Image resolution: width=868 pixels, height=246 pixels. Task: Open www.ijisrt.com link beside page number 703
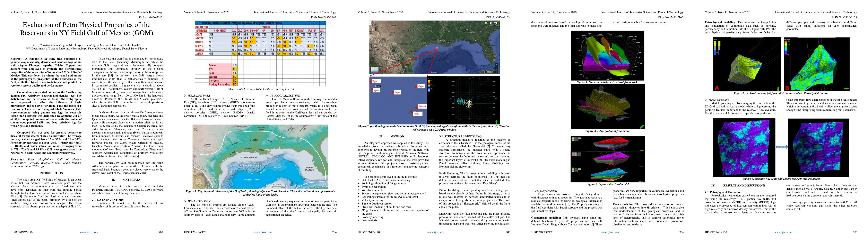coord(89,232)
